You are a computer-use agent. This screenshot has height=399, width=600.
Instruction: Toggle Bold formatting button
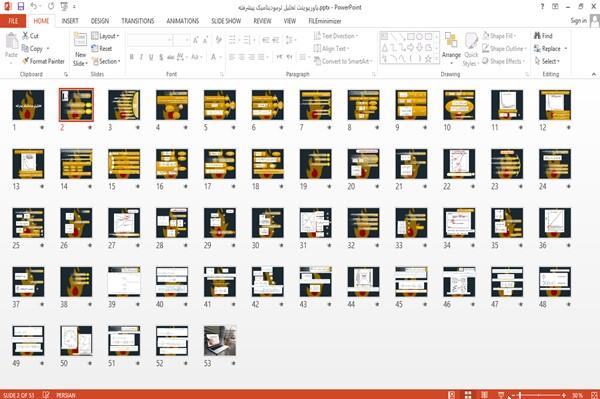pyautogui.click(x=132, y=57)
